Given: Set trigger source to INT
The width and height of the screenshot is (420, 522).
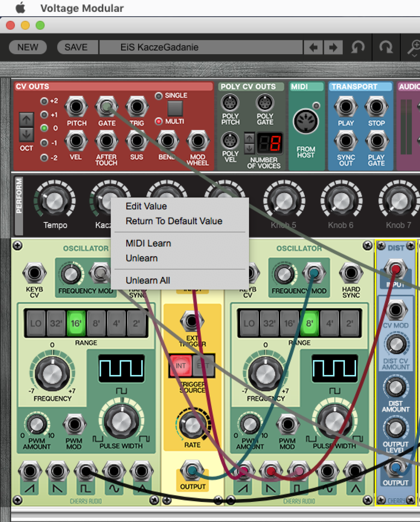Looking at the screenshot, I should coord(181,366).
